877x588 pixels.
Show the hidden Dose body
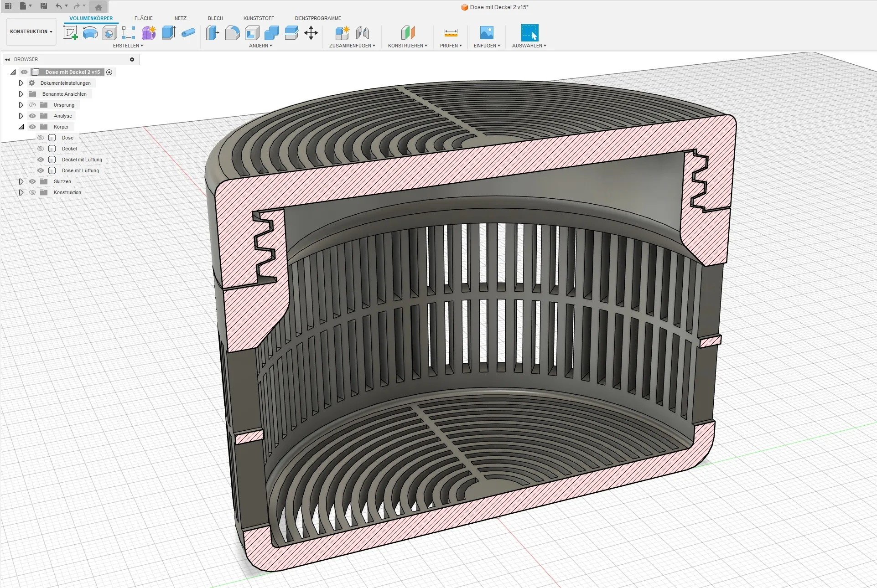[x=41, y=138]
